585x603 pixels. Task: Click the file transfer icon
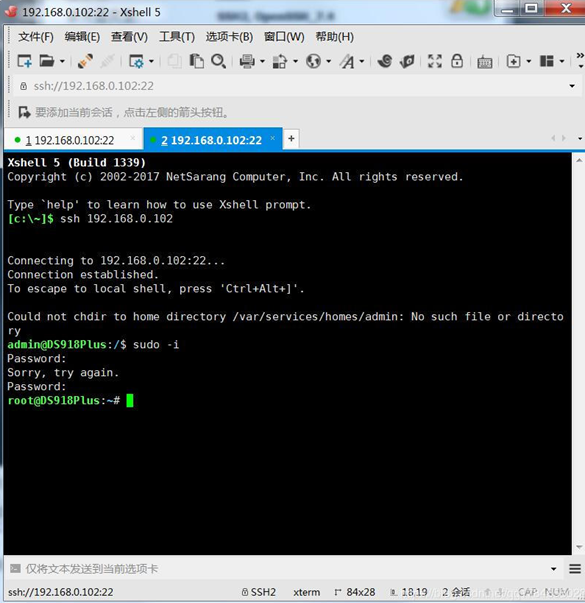pos(280,61)
